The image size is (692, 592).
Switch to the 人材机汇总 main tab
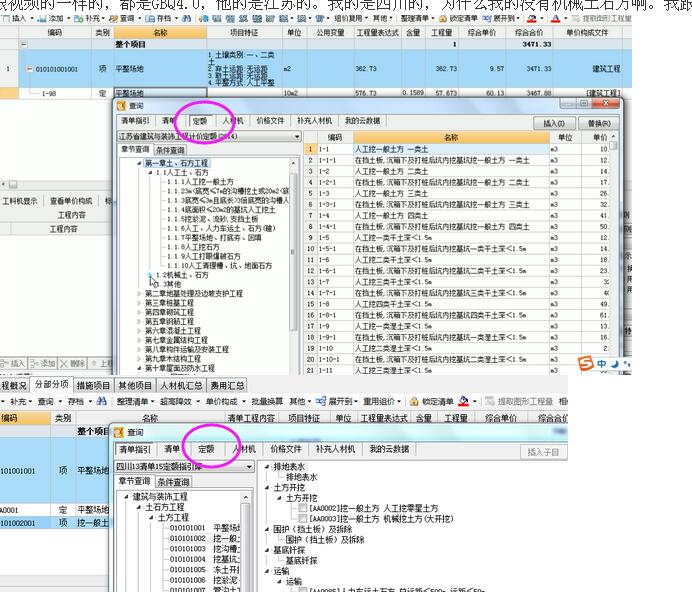pyautogui.click(x=181, y=385)
